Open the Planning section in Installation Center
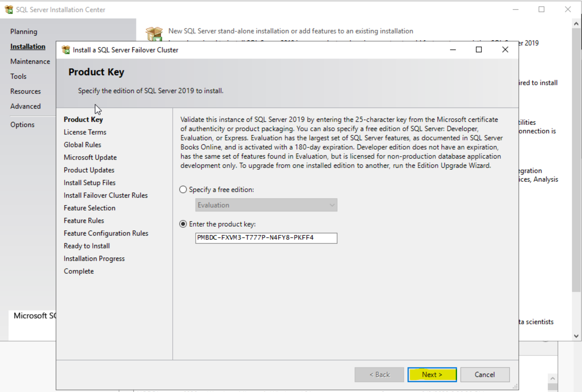 pyautogui.click(x=24, y=32)
